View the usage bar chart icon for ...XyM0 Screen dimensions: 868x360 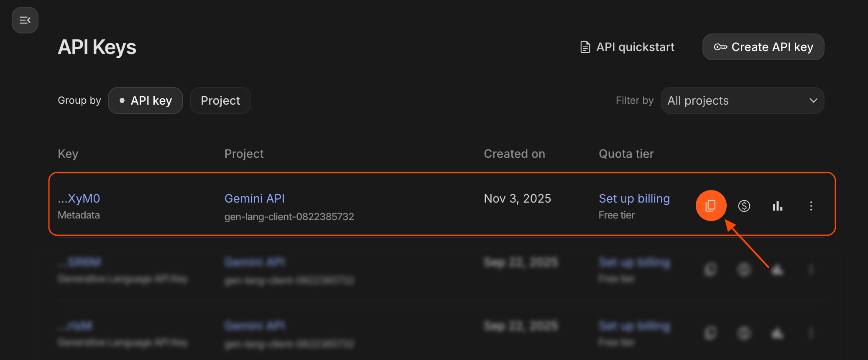point(777,206)
